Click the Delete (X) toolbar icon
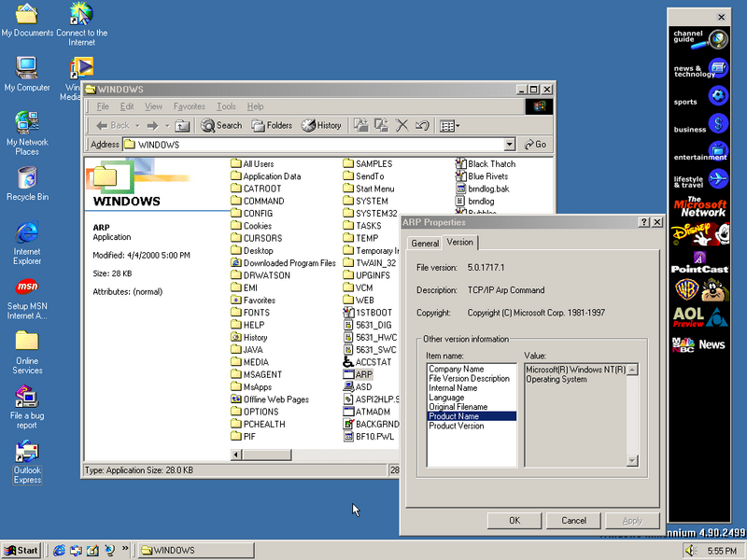Viewport: 747px width, 560px height. coord(402,125)
